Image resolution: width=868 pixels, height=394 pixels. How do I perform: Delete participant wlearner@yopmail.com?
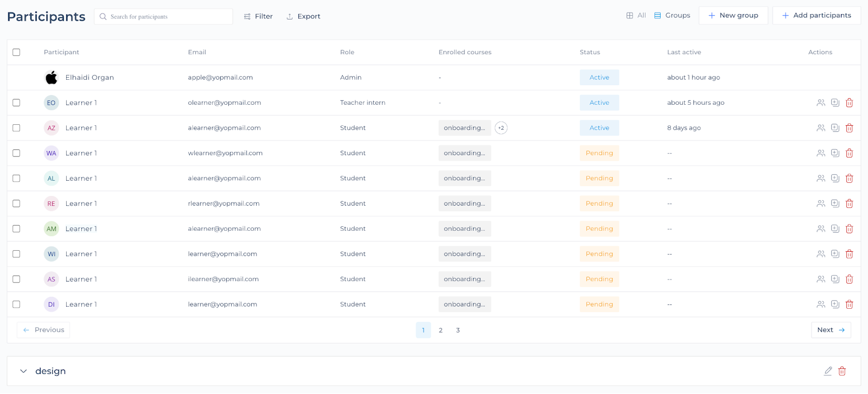(850, 153)
